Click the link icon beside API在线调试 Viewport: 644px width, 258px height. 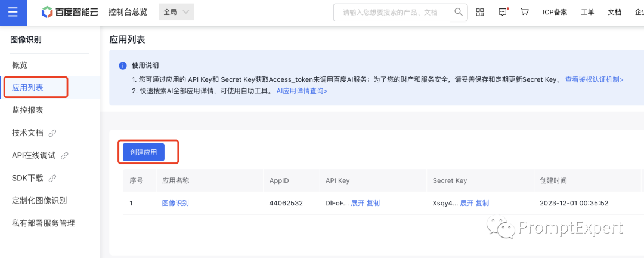(x=64, y=155)
